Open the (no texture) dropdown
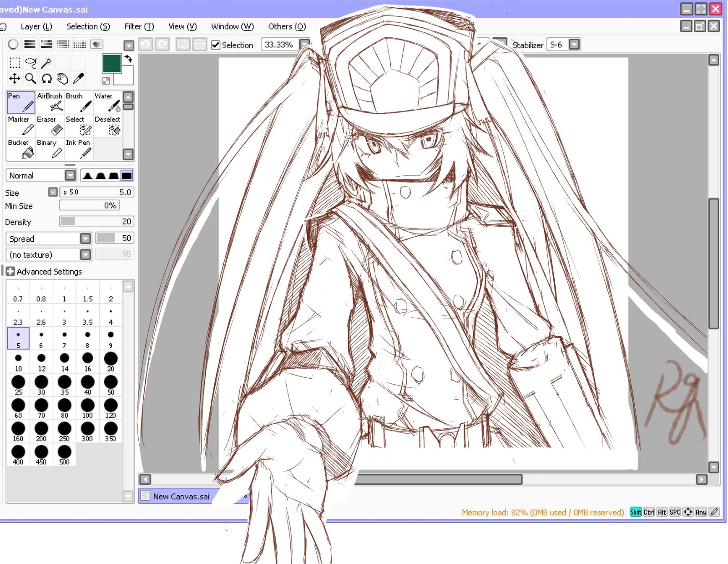Viewport: 728px width, 564px height. point(86,254)
